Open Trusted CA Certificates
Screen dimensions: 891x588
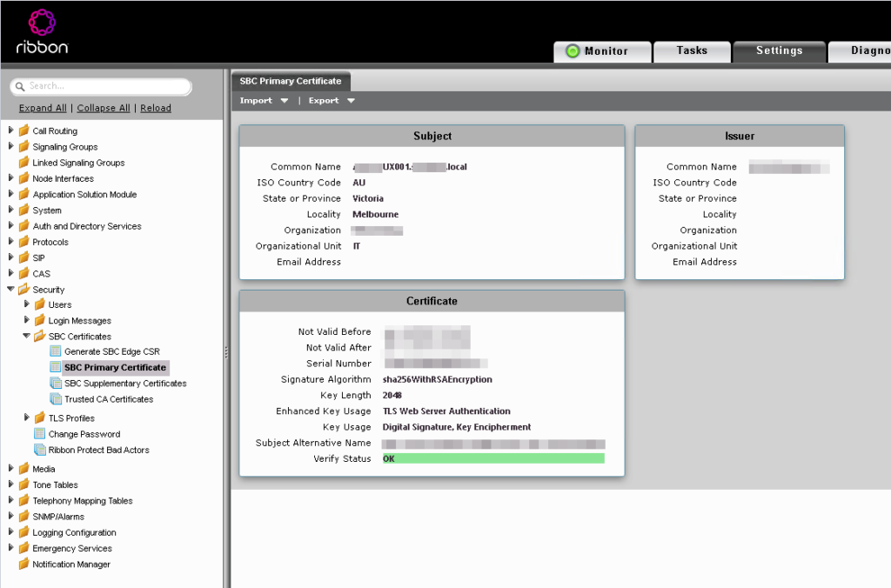coord(109,399)
